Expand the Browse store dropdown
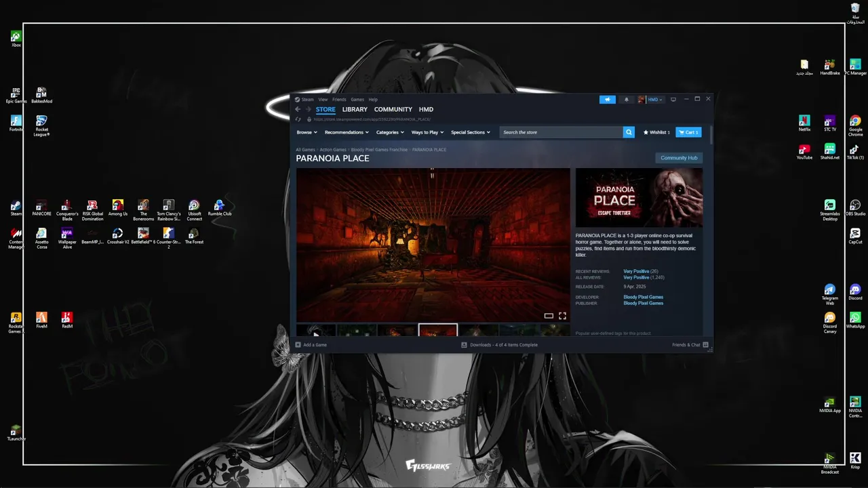This screenshot has width=868, height=488. [x=307, y=132]
